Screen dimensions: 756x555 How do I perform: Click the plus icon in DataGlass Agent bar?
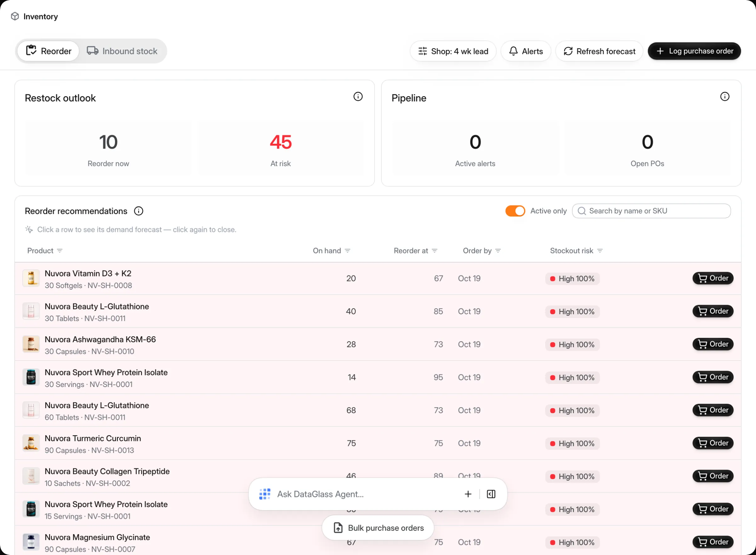tap(468, 494)
